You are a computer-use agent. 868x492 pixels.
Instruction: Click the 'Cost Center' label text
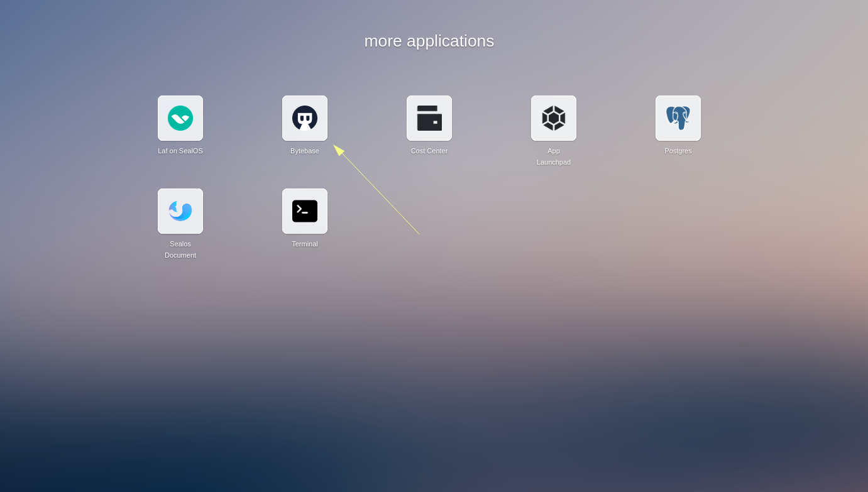[x=429, y=151]
